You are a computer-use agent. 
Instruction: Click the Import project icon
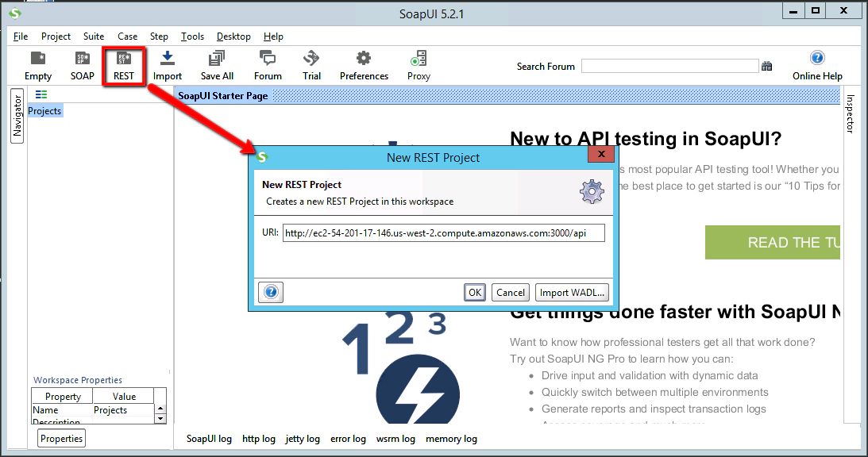(x=168, y=65)
